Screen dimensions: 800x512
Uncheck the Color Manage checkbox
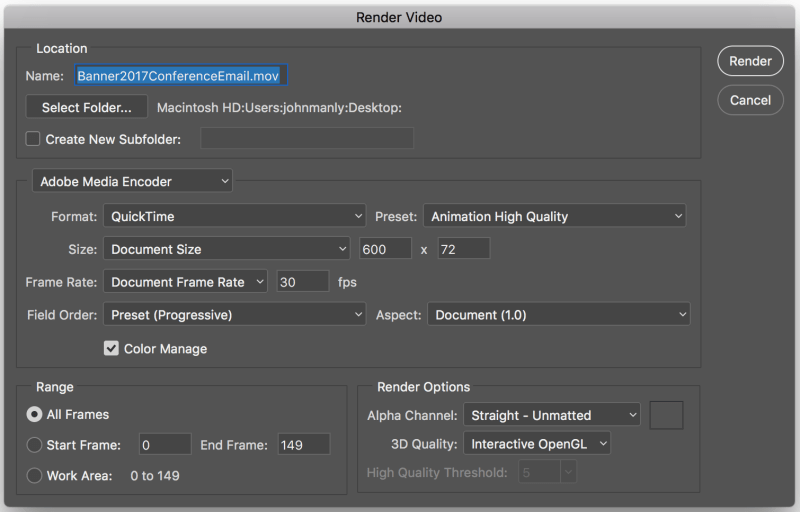112,349
